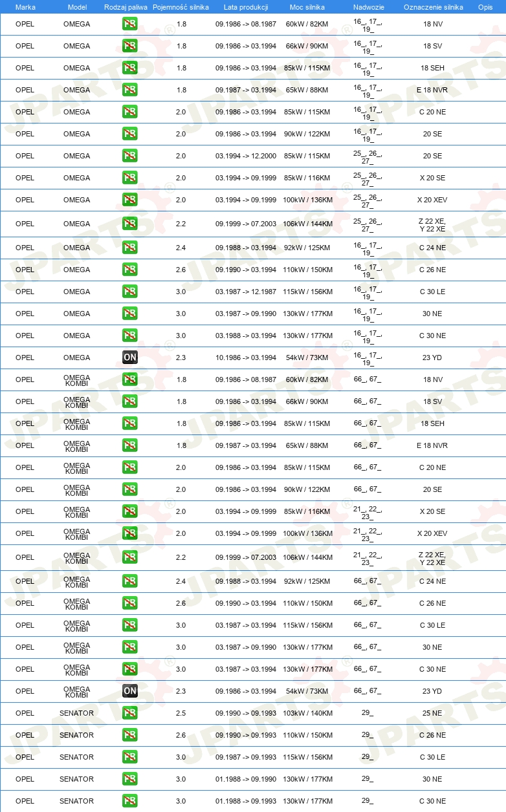Select the '03.1994 -> 12.2000' production years cell
Screen dimensions: 506x812
pos(246,156)
